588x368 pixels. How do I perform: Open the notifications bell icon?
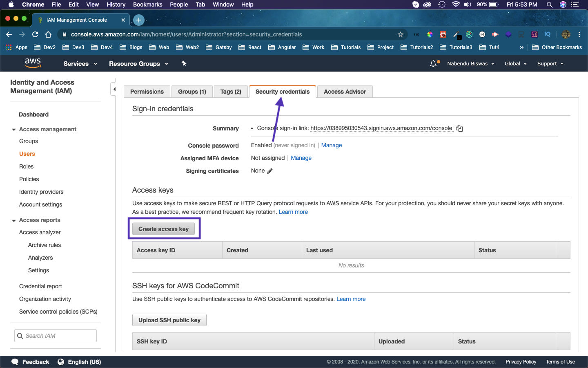(433, 64)
